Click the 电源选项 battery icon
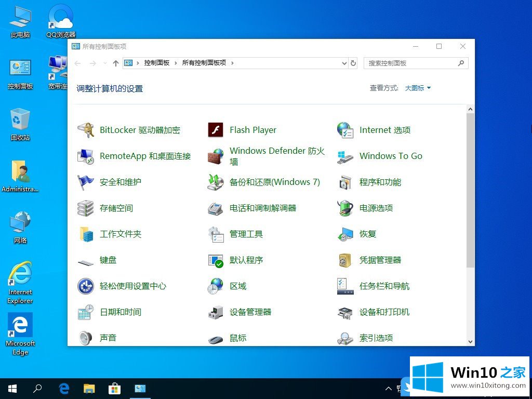532x399 pixels. click(x=345, y=208)
